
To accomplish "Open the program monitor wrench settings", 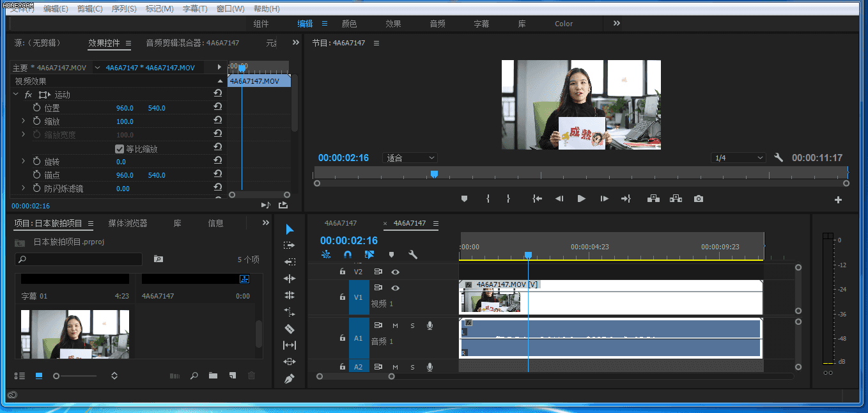I will pos(779,158).
